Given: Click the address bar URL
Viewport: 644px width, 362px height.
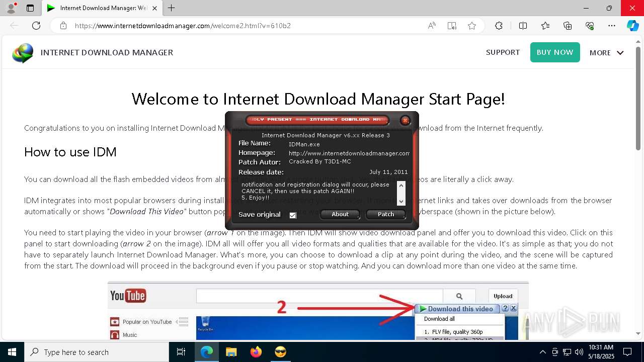Looking at the screenshot, I should (183, 26).
